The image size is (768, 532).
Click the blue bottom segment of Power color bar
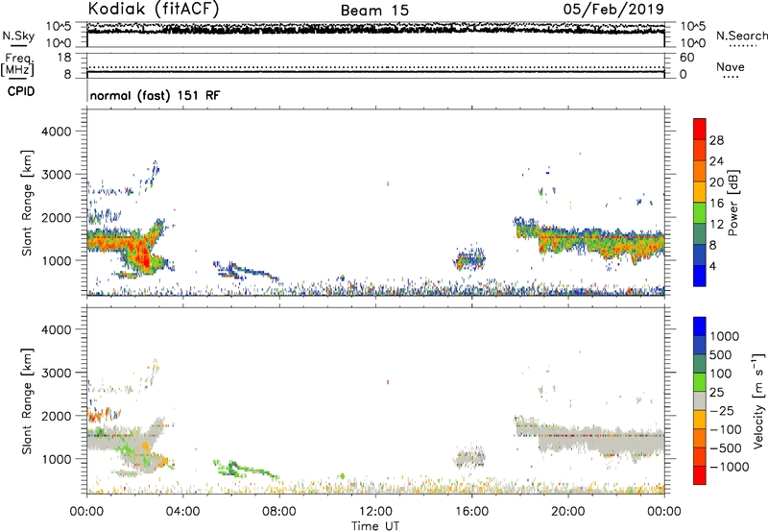700,276
